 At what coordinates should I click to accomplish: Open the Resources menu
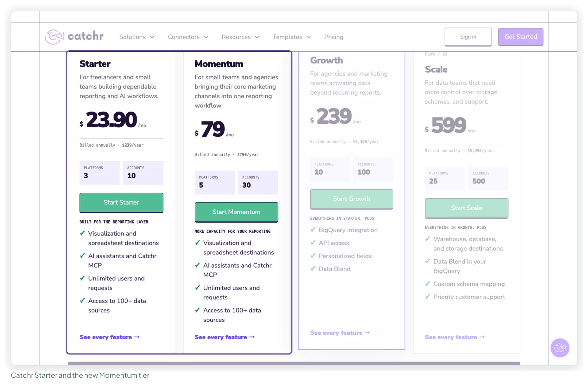click(x=240, y=37)
